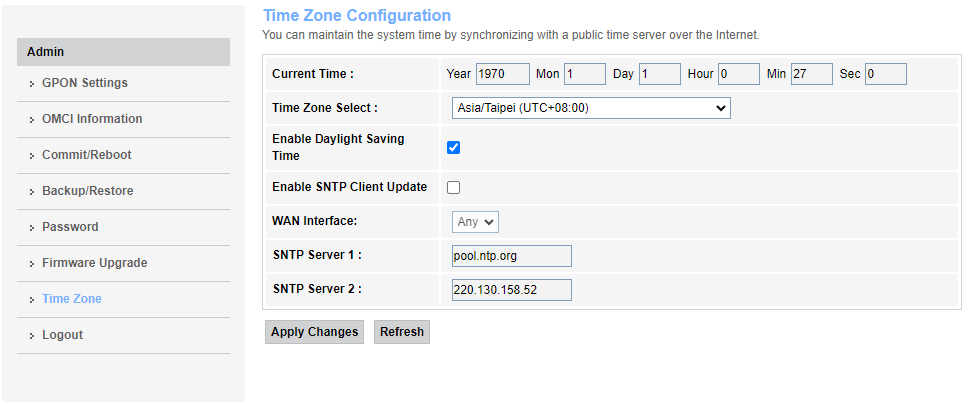Screen dimensions: 969x404
Task: Log out via the Logout link
Action: click(x=62, y=335)
